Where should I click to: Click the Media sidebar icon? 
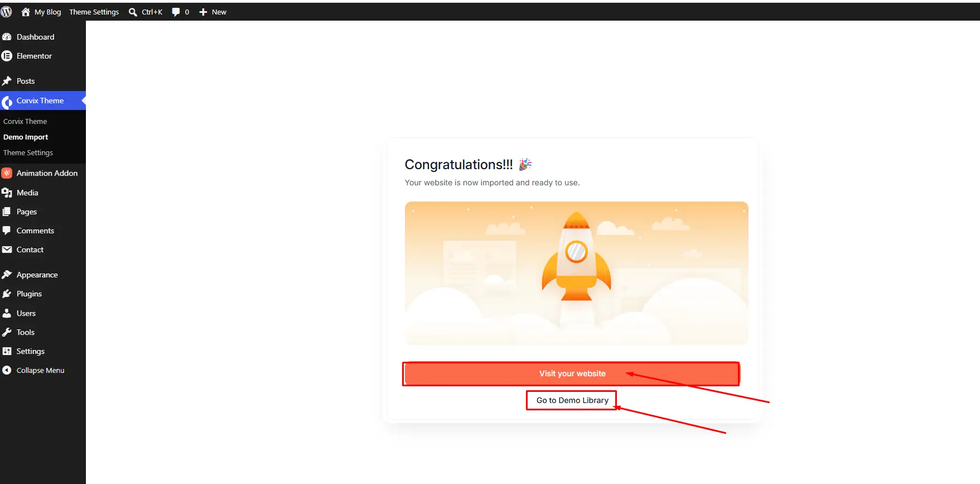coord(7,193)
